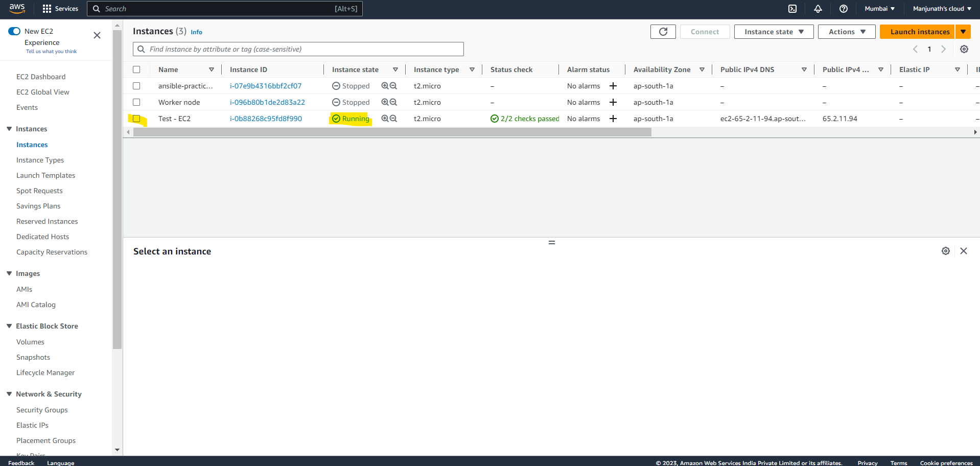The width and height of the screenshot is (980, 466).
Task: Open the AWS help question icon
Action: point(844,9)
